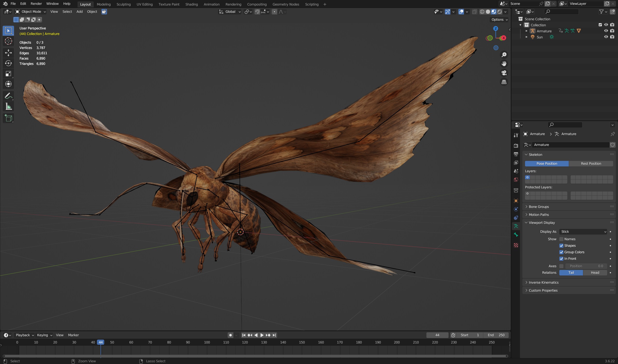Toggle camera view icon in viewport

click(x=504, y=73)
